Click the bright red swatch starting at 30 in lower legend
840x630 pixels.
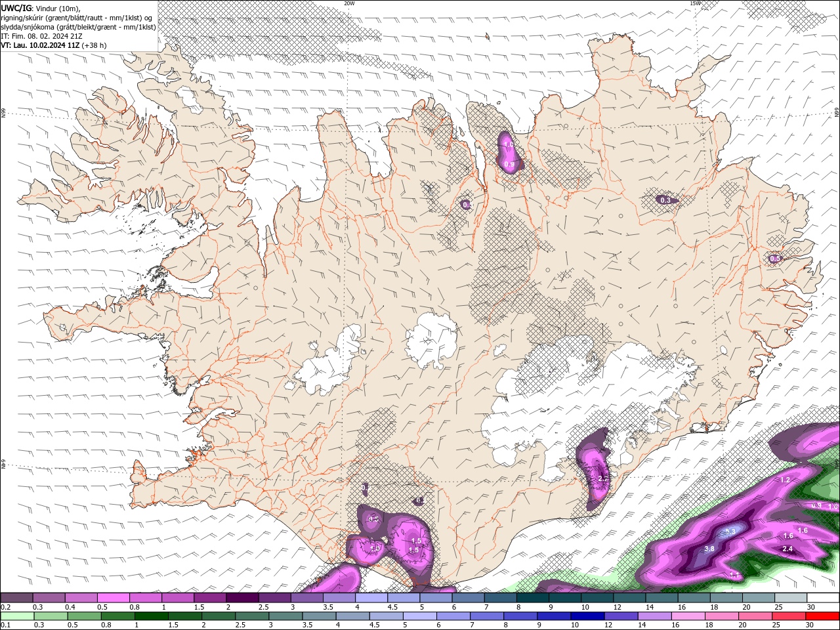[823, 616]
